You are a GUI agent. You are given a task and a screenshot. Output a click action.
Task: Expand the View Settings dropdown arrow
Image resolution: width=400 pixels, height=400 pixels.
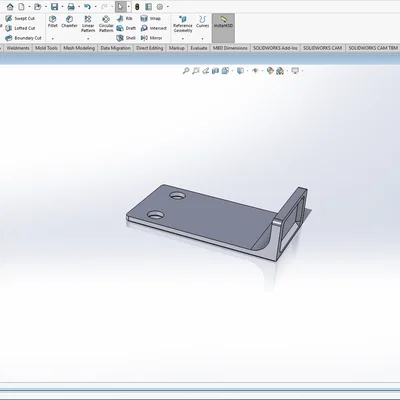[x=302, y=70]
